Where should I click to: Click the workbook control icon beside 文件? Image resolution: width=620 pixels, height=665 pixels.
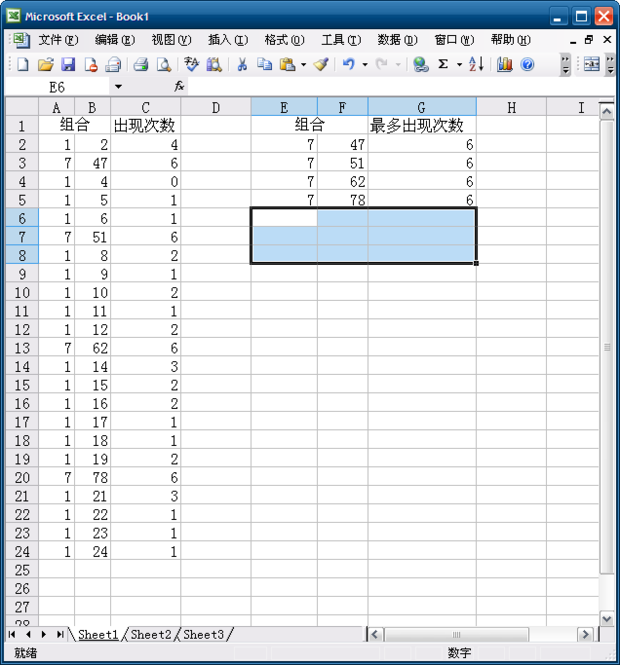click(x=21, y=40)
